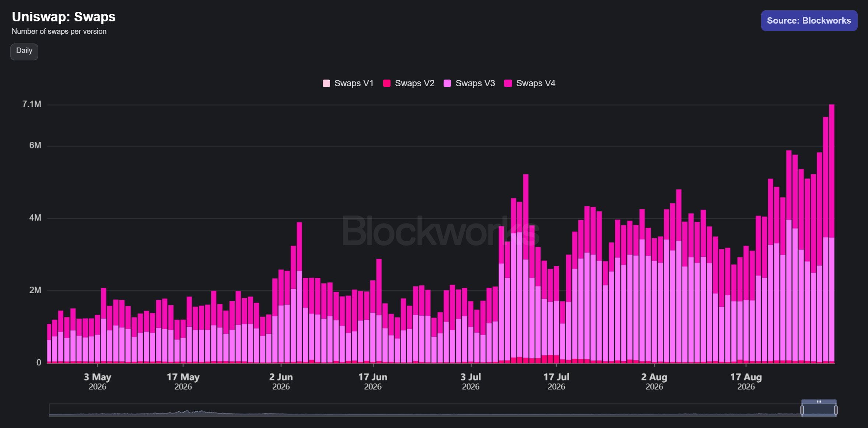Image resolution: width=868 pixels, height=428 pixels.
Task: Toggle the Swaps V2 legend swatch
Action: pos(387,83)
